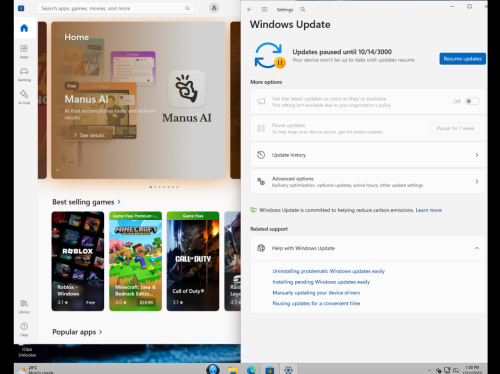Screen dimensions: 500x374
Task: Toggle Get the latest updates switch
Action: point(472,101)
